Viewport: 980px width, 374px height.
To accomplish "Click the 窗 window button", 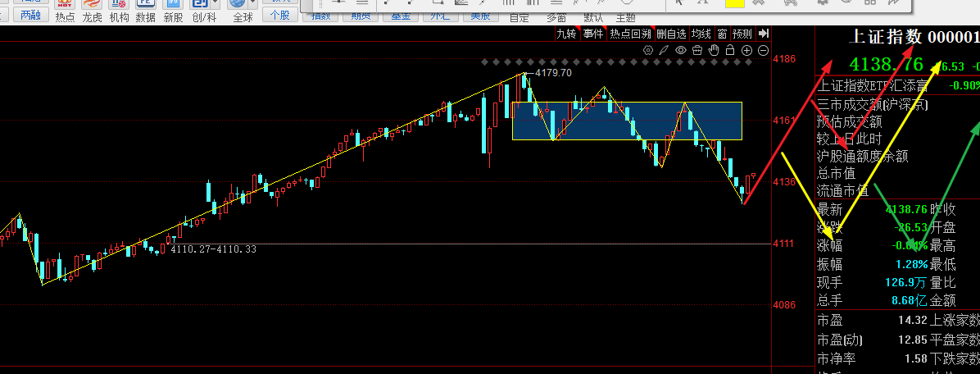I will (x=722, y=34).
